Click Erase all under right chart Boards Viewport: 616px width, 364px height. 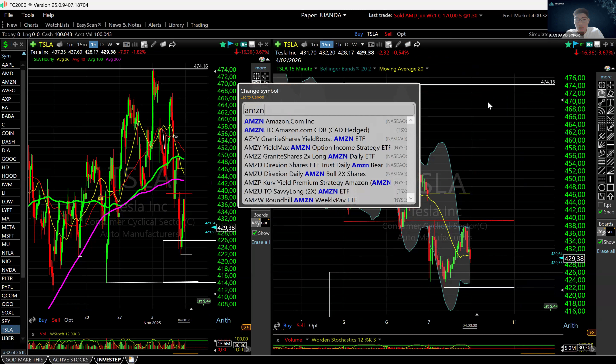pyautogui.click(x=606, y=251)
